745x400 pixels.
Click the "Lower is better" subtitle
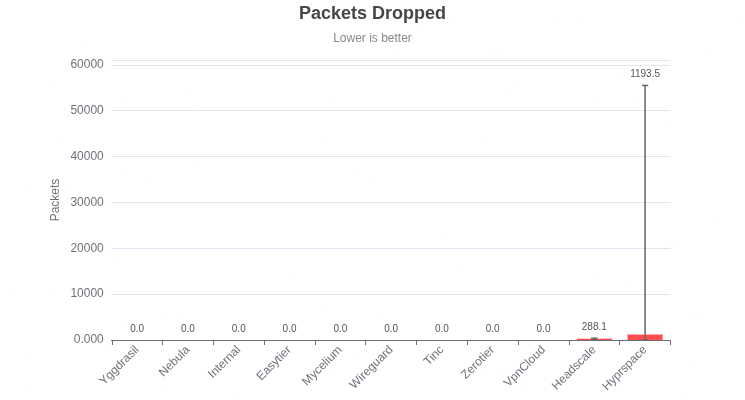372,38
